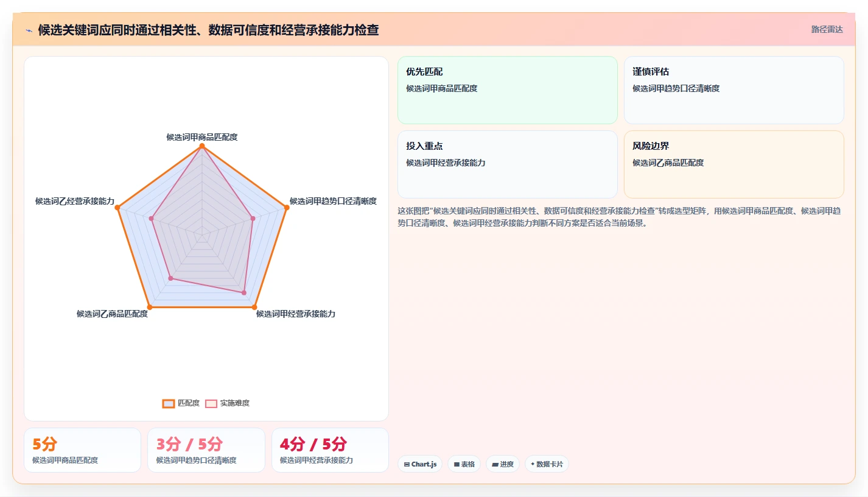
Task: Click the Chart.js tag pill
Action: (420, 464)
